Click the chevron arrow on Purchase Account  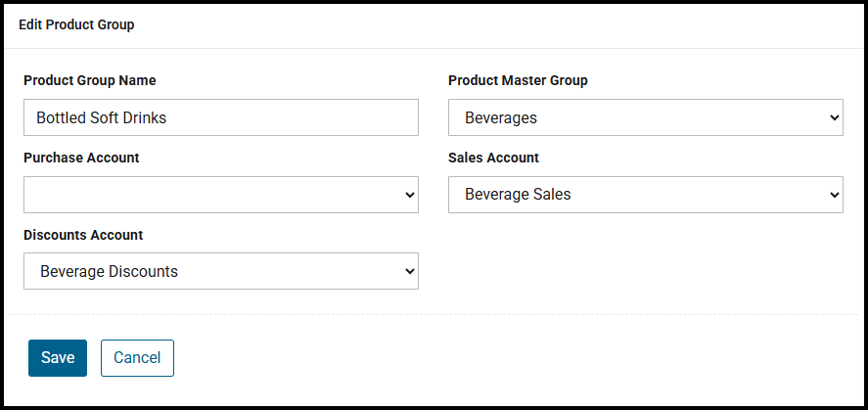pos(409,195)
